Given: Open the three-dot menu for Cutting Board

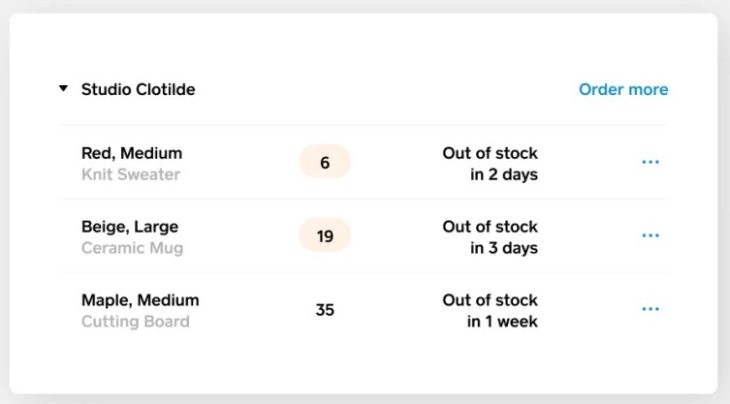Looking at the screenshot, I should (650, 310).
